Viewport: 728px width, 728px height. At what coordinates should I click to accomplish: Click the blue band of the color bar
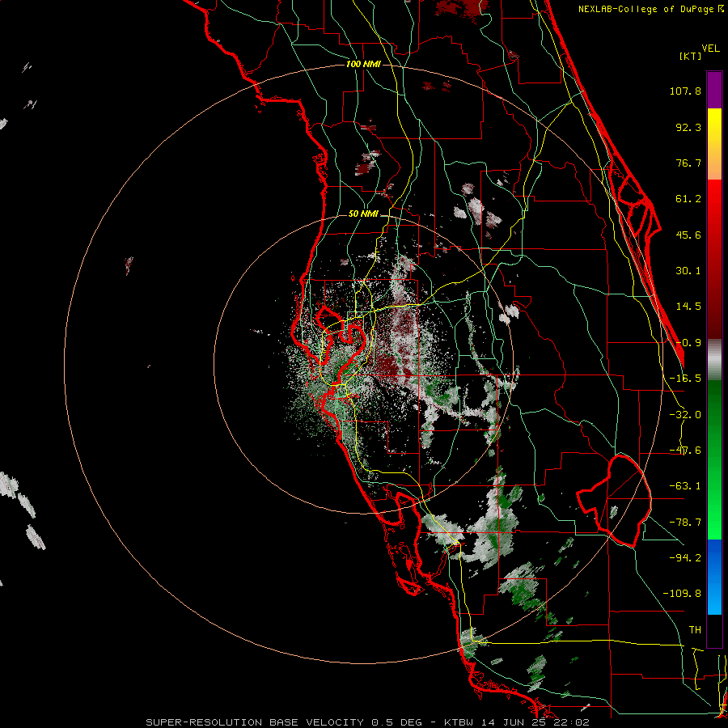coord(714,577)
